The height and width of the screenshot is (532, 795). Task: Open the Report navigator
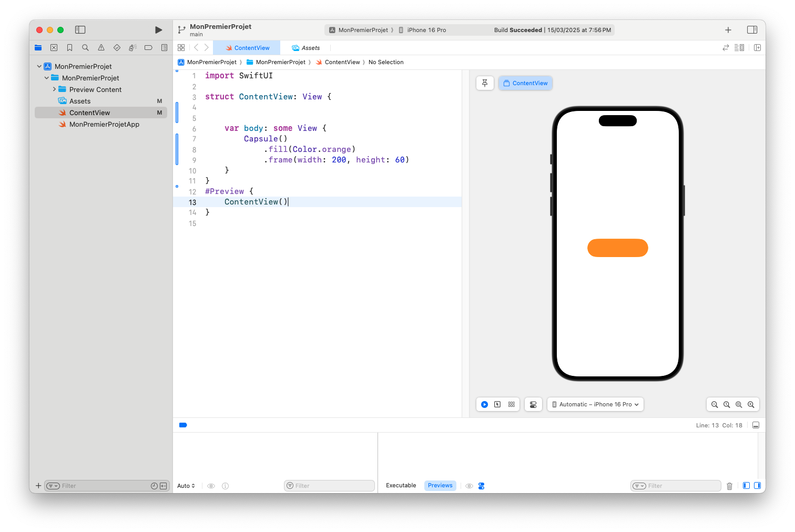[164, 48]
